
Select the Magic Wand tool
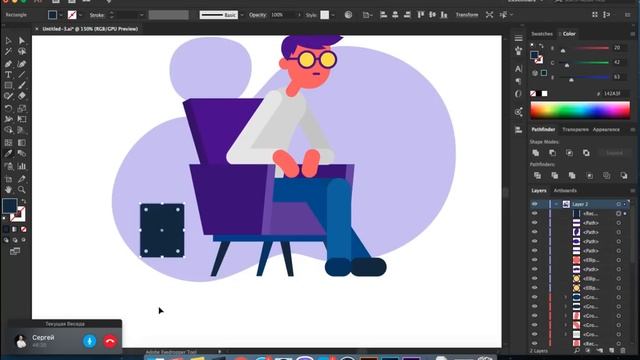[x=8, y=52]
